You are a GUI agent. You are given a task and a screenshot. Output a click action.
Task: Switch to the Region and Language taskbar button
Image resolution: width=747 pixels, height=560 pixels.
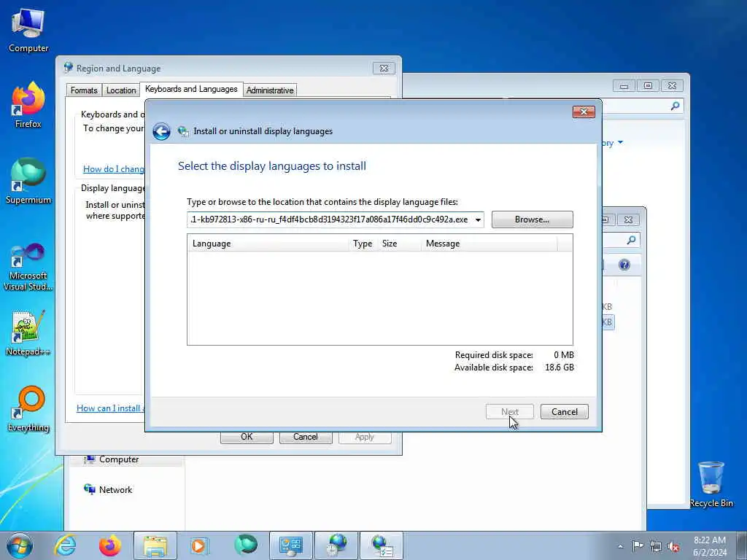coord(336,545)
